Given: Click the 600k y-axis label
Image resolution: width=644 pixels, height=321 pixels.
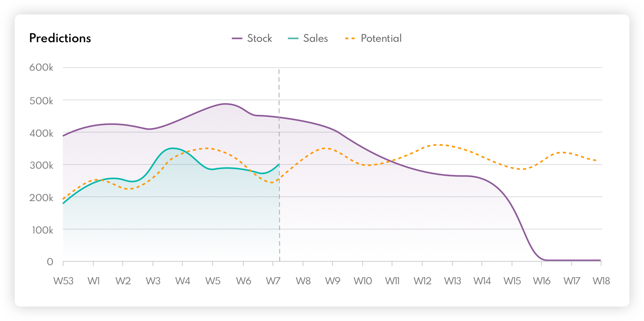Looking at the screenshot, I should pos(41,68).
